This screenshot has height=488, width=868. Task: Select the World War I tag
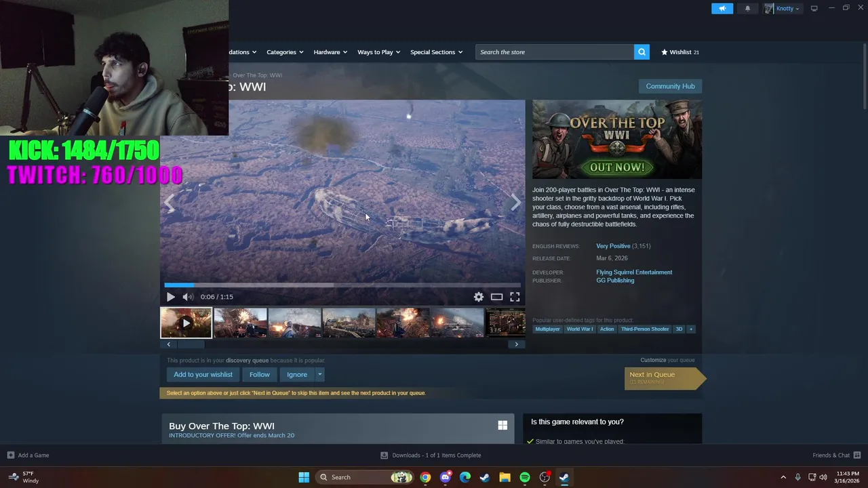pyautogui.click(x=580, y=329)
